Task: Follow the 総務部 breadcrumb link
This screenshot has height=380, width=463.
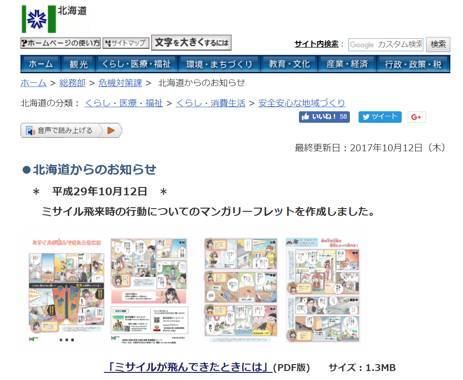Action: [x=72, y=83]
